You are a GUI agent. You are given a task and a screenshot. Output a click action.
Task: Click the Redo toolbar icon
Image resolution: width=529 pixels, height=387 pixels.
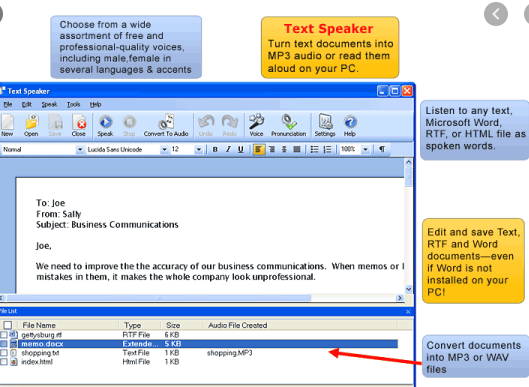pos(229,125)
